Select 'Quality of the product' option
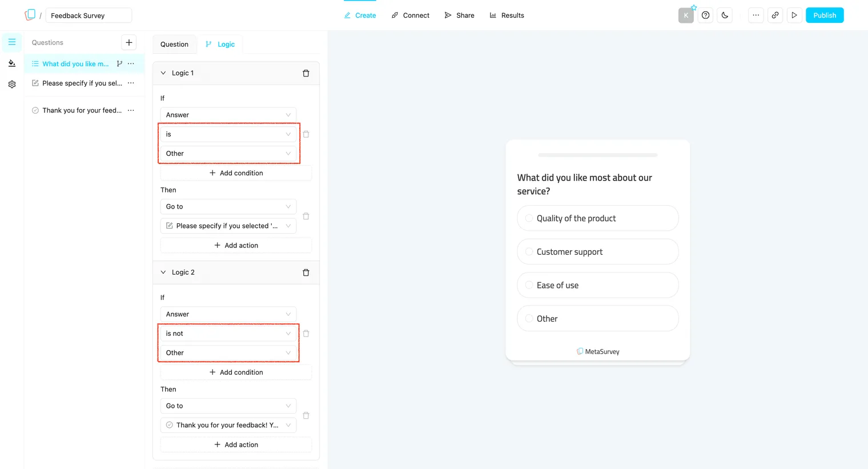 click(x=598, y=218)
